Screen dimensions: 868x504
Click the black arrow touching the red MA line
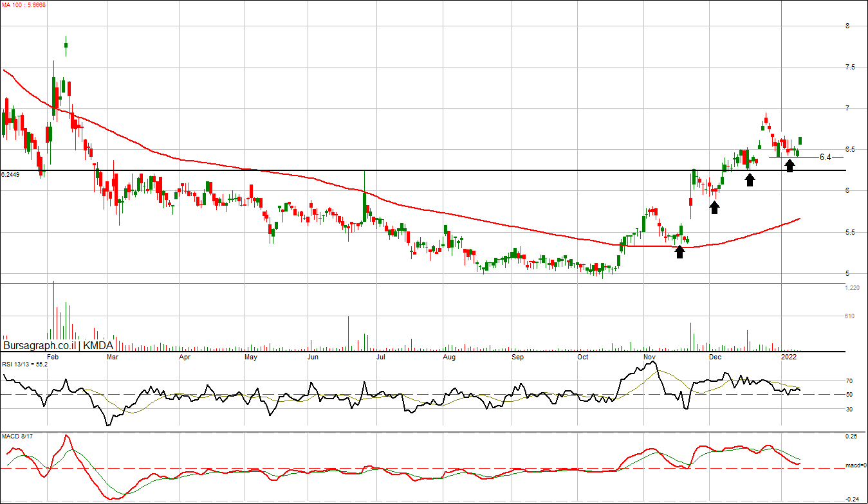click(679, 251)
